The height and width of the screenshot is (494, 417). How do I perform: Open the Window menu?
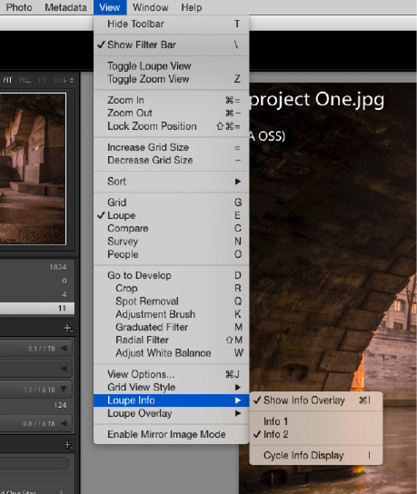tap(150, 7)
